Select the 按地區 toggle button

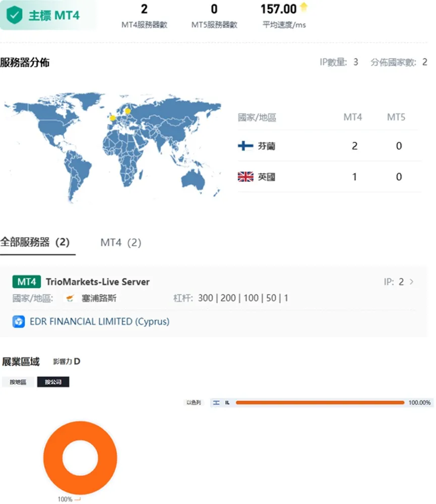click(x=18, y=382)
